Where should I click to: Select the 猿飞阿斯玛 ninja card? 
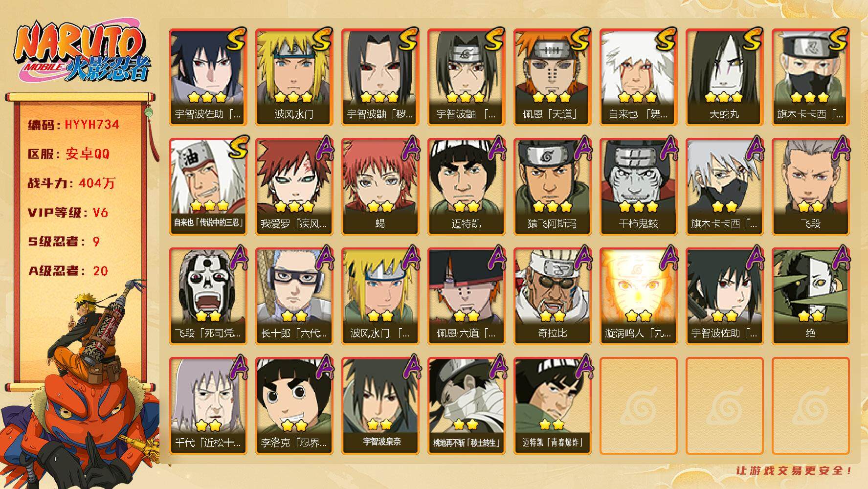point(552,186)
